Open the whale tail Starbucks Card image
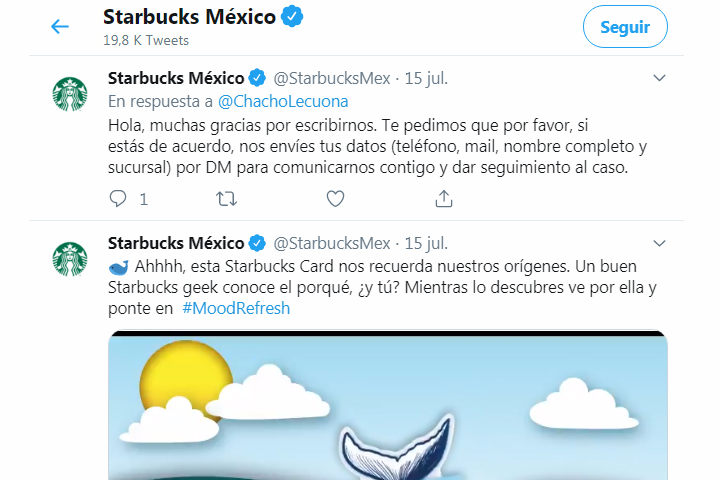Image resolution: width=720 pixels, height=480 pixels. [388, 405]
